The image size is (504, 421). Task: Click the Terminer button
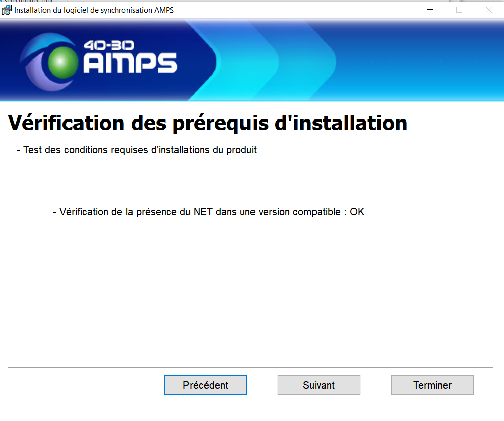click(x=432, y=385)
